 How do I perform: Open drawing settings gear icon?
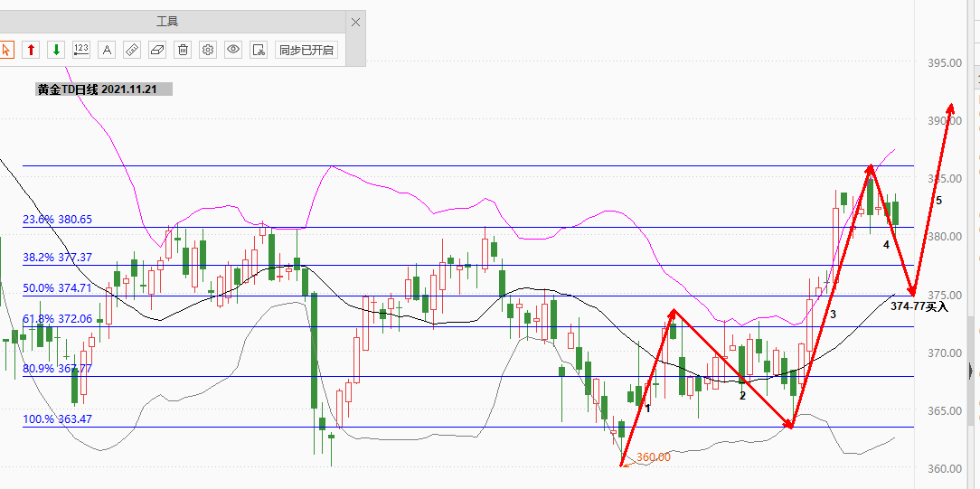[x=208, y=50]
